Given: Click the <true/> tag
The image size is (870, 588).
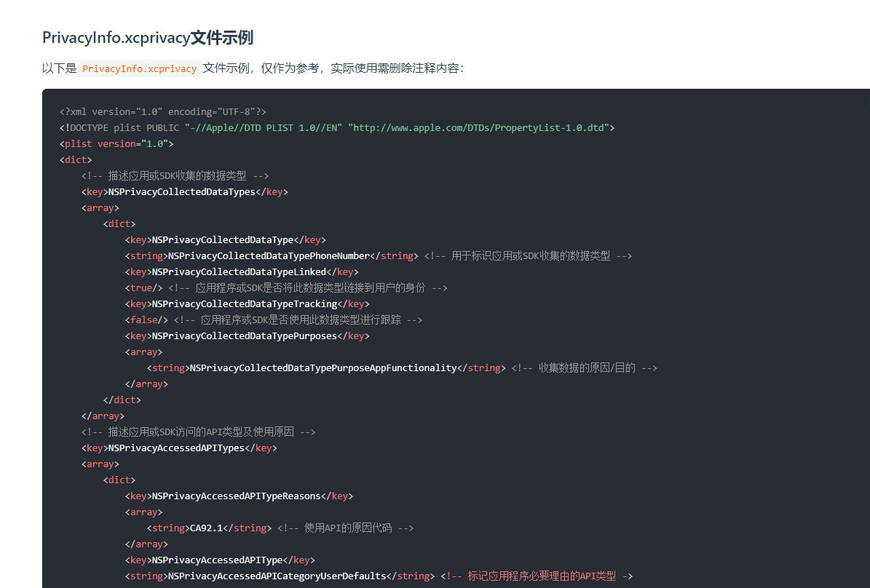Looking at the screenshot, I should 143,288.
